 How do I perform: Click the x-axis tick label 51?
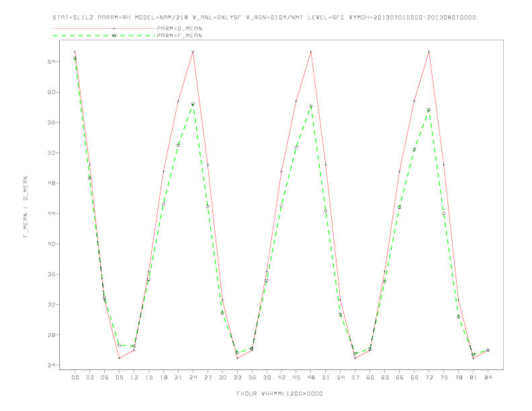(326, 377)
